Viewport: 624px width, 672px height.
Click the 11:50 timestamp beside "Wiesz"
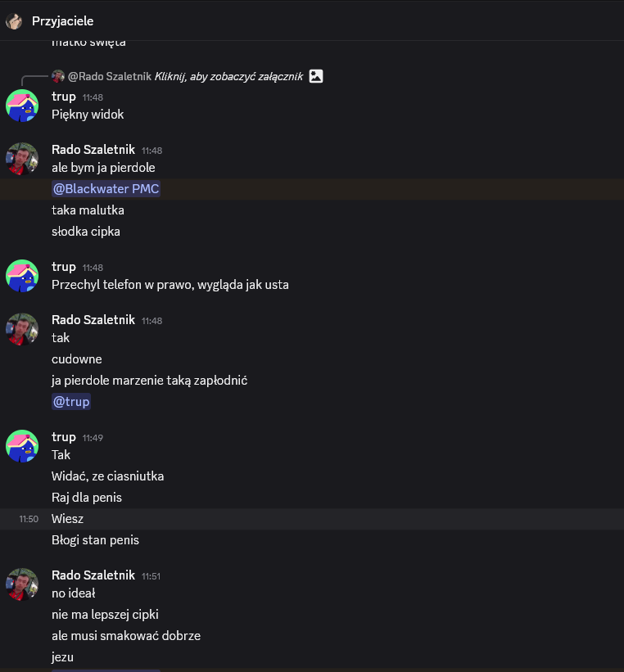(x=29, y=519)
